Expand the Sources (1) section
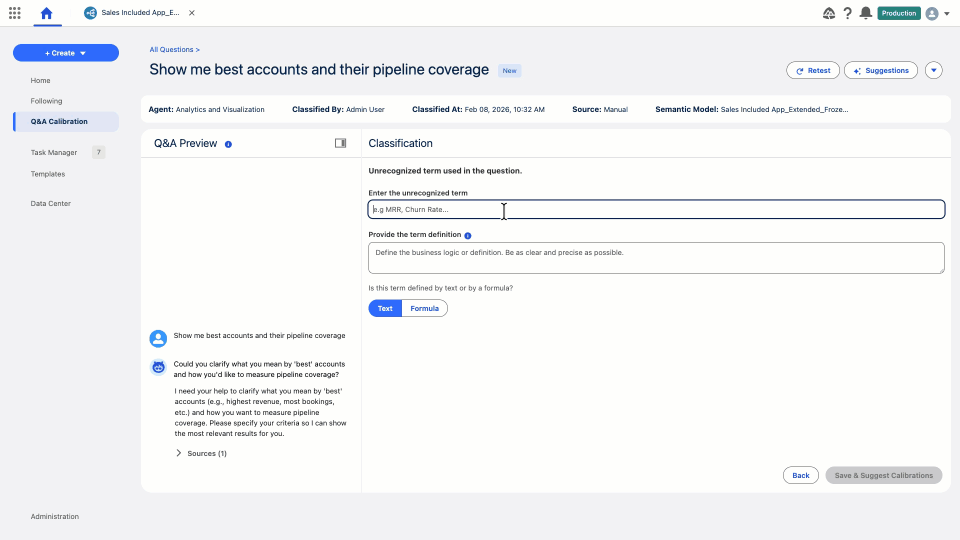Screen dimensions: 960x540 pyautogui.click(x=201, y=453)
